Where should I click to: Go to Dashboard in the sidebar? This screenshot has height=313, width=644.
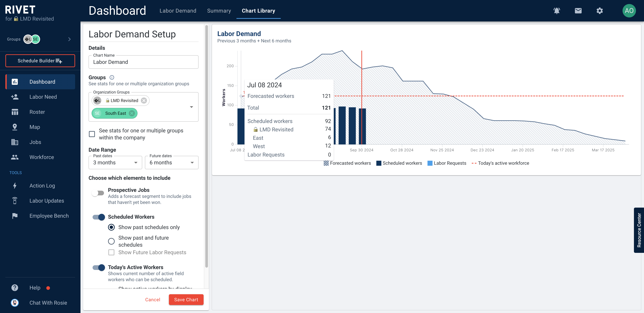point(40,82)
